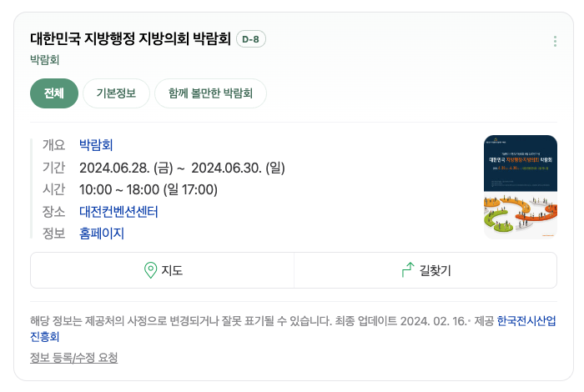The width and height of the screenshot is (584, 392).
Task: Click the 대한민국 지방행정 지방의회 박람회 title
Action: [130, 38]
